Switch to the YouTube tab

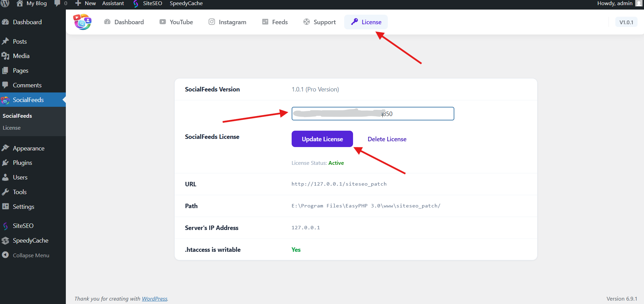coord(176,22)
